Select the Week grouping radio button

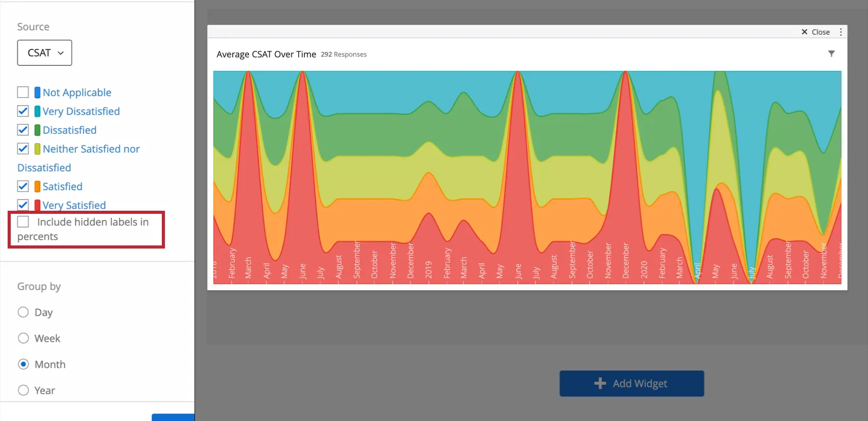(x=23, y=338)
